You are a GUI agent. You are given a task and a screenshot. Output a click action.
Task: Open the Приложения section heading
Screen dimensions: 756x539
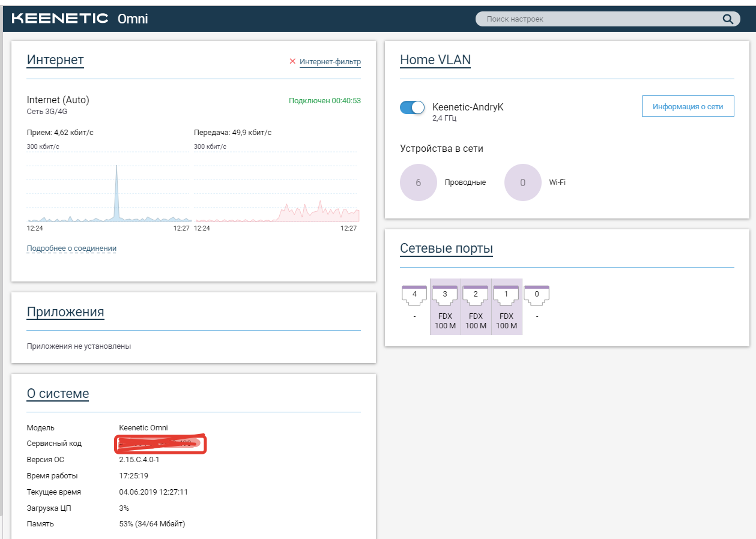(65, 312)
